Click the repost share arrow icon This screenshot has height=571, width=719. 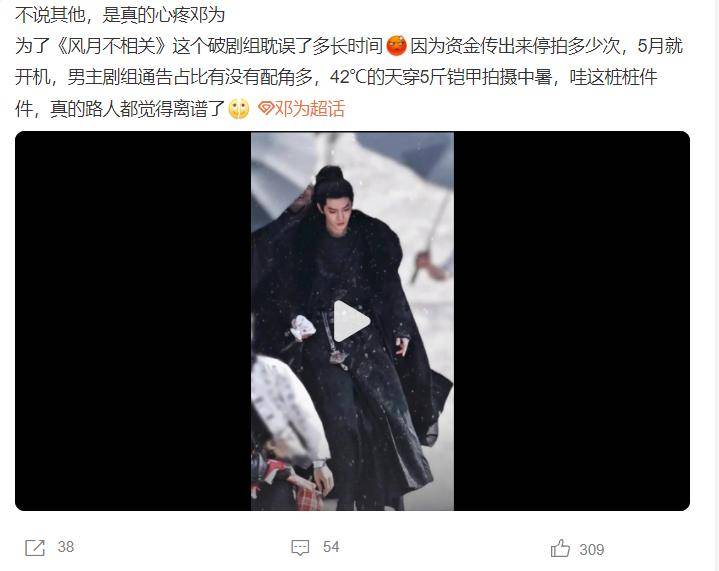(35, 548)
